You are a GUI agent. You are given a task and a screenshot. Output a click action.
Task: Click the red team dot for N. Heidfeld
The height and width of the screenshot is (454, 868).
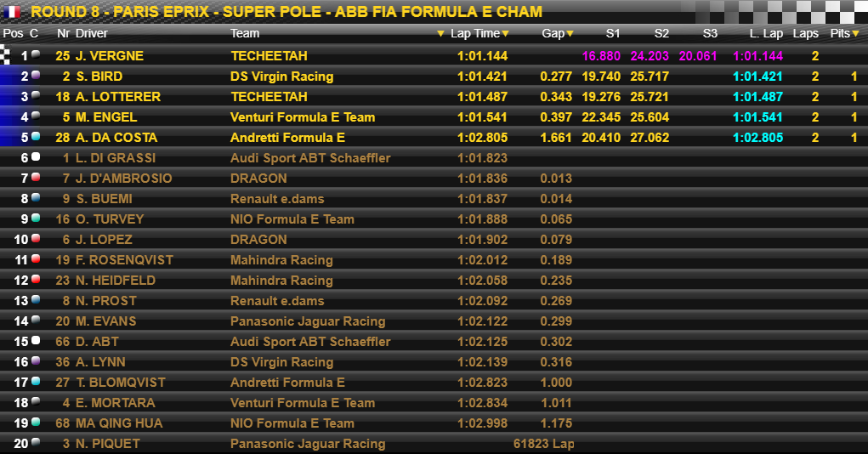(36, 279)
